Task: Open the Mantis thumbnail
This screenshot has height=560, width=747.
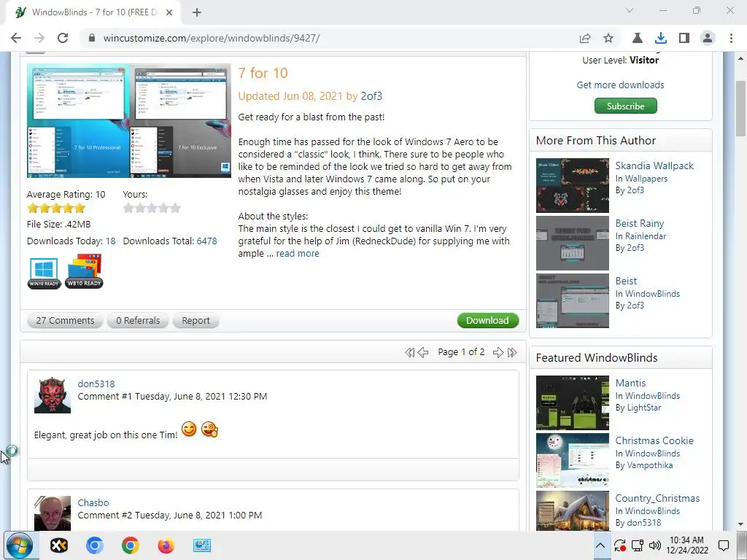Action: (572, 402)
